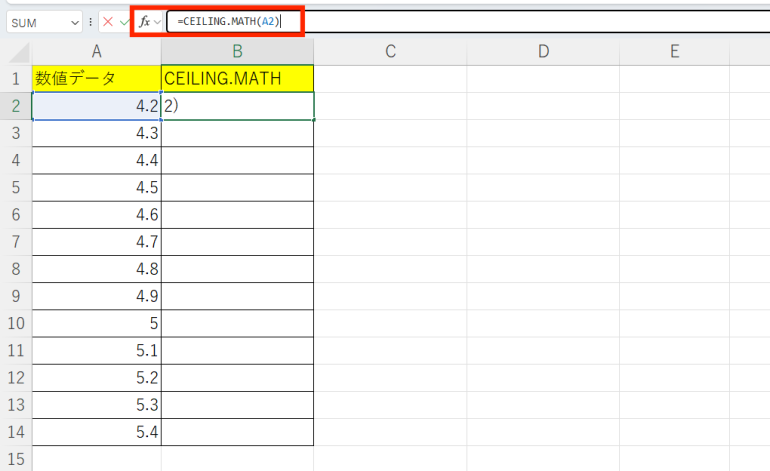
Task: Click the yellow 数値データ header cell
Action: (96, 79)
